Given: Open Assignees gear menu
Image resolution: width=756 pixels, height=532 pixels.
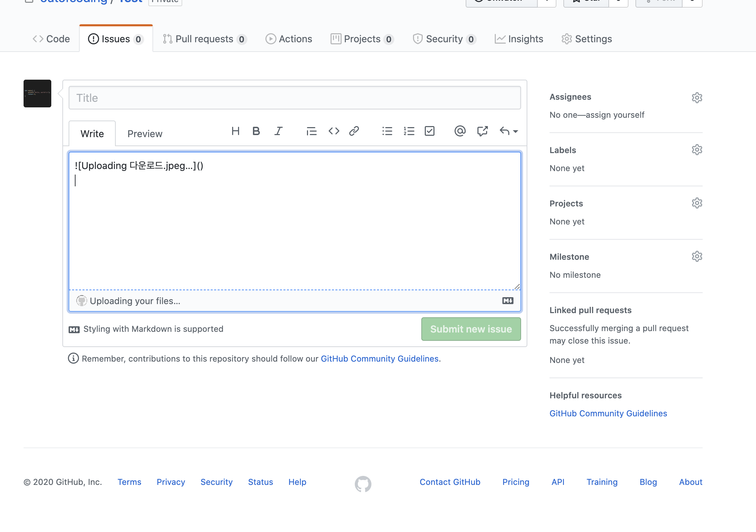Looking at the screenshot, I should [x=697, y=98].
